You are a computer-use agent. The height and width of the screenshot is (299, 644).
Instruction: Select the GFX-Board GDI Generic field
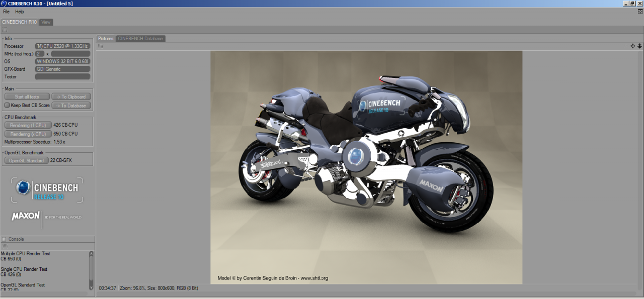click(x=62, y=69)
